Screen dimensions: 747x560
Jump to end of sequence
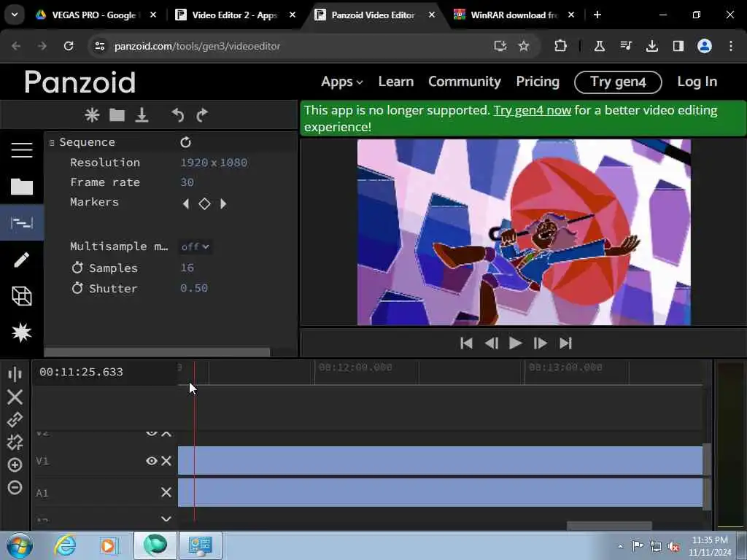(x=565, y=343)
